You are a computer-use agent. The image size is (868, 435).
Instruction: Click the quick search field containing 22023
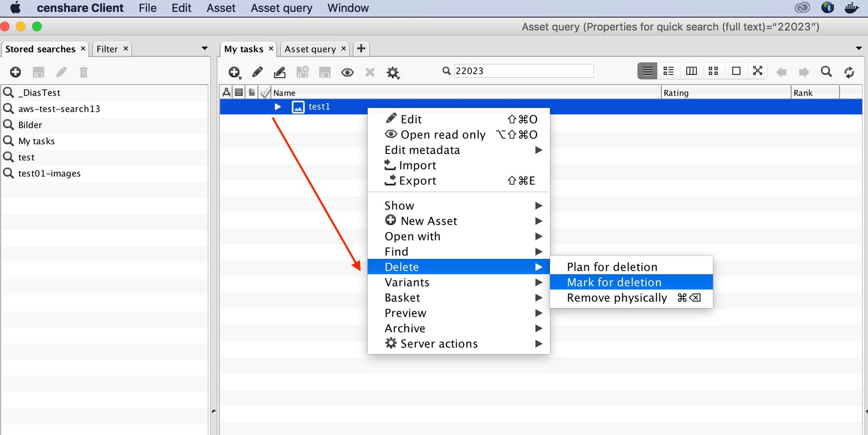coord(523,71)
